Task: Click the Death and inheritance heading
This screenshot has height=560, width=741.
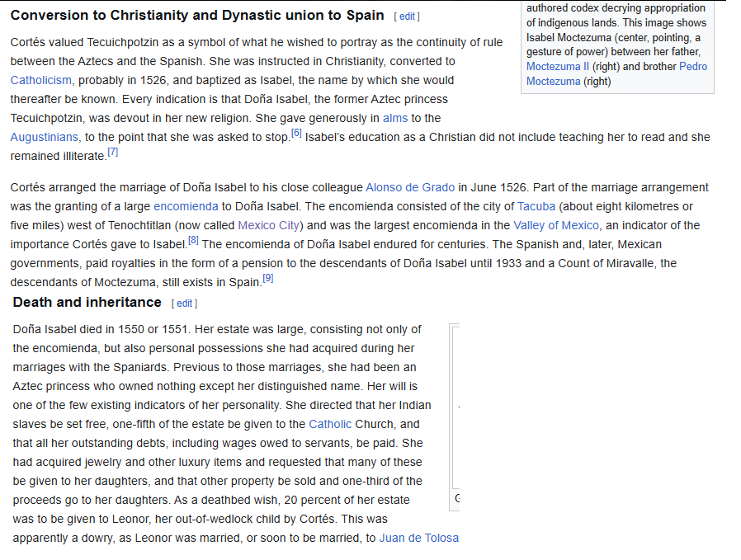Action: (87, 302)
